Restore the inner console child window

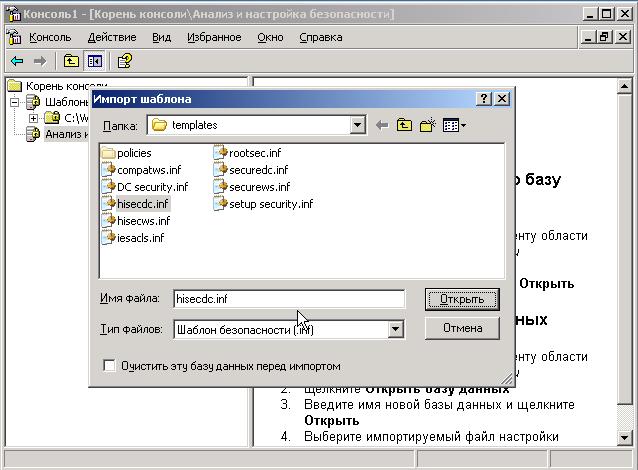tap(605, 37)
